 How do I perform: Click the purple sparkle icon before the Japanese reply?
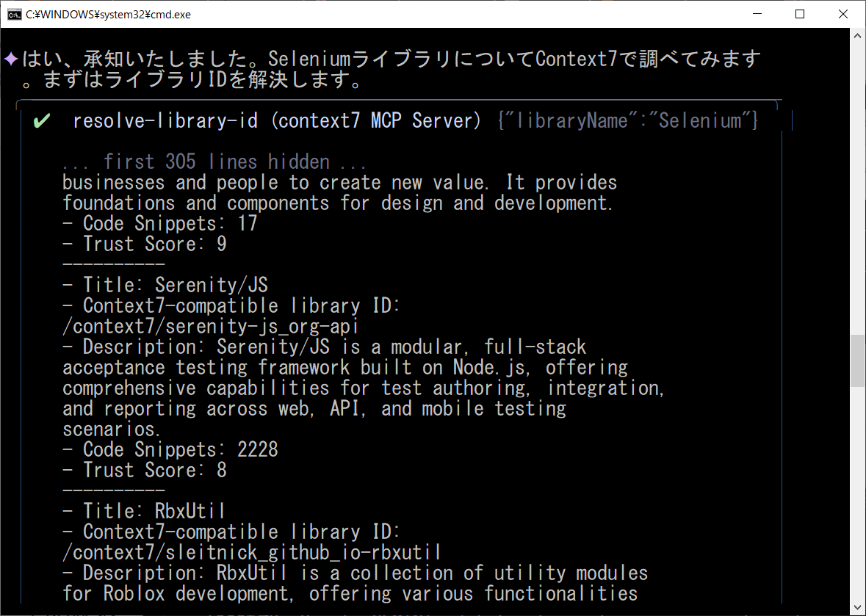click(10, 59)
